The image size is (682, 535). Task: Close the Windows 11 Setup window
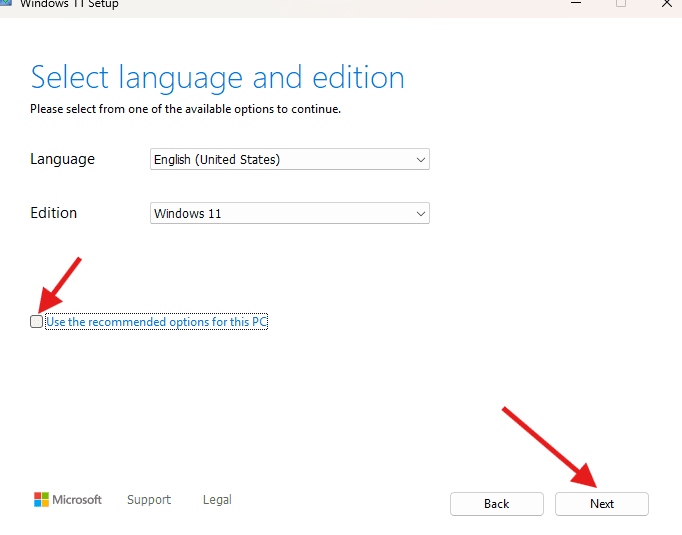666,3
